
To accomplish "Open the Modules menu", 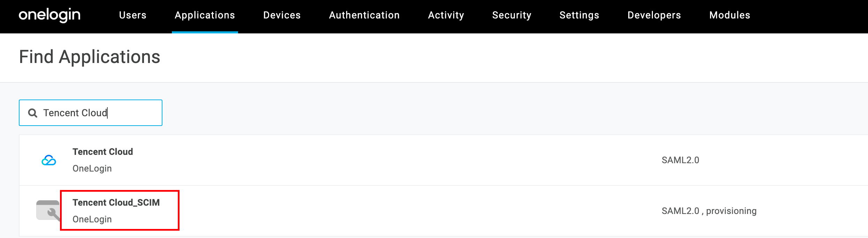I will [x=730, y=15].
